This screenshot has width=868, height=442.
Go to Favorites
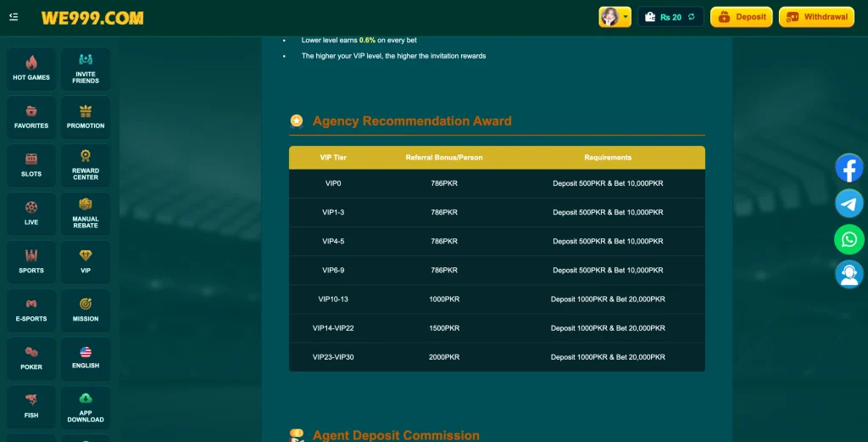coord(31,117)
